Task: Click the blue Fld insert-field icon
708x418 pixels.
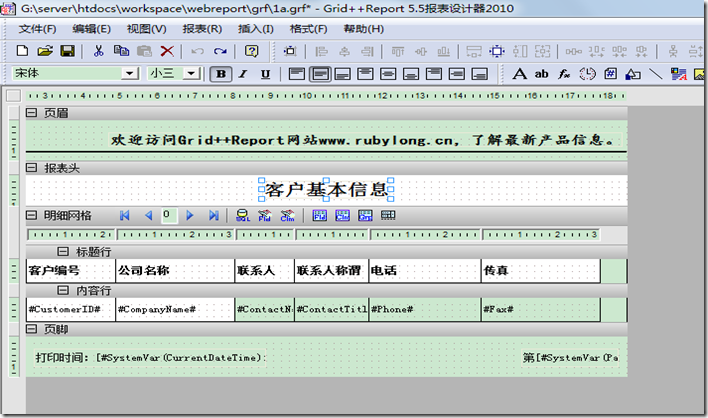Action: [320, 215]
